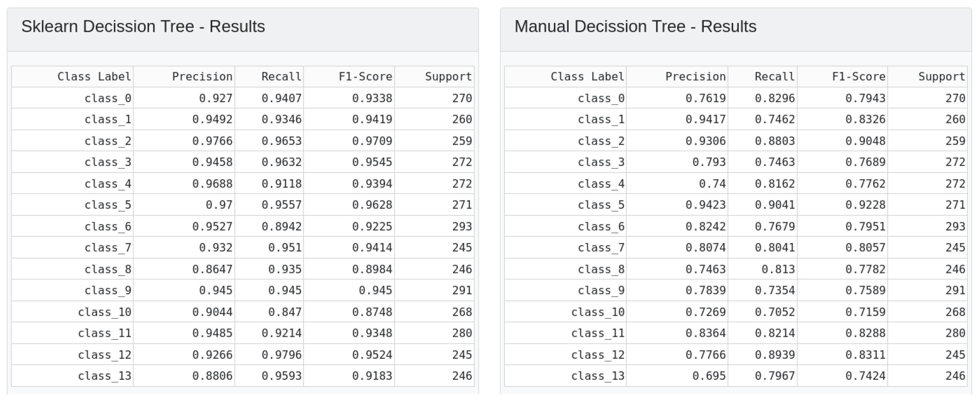Click Manual class_13 precision value 0.695
This screenshot has height=403, width=980.
tap(708, 376)
